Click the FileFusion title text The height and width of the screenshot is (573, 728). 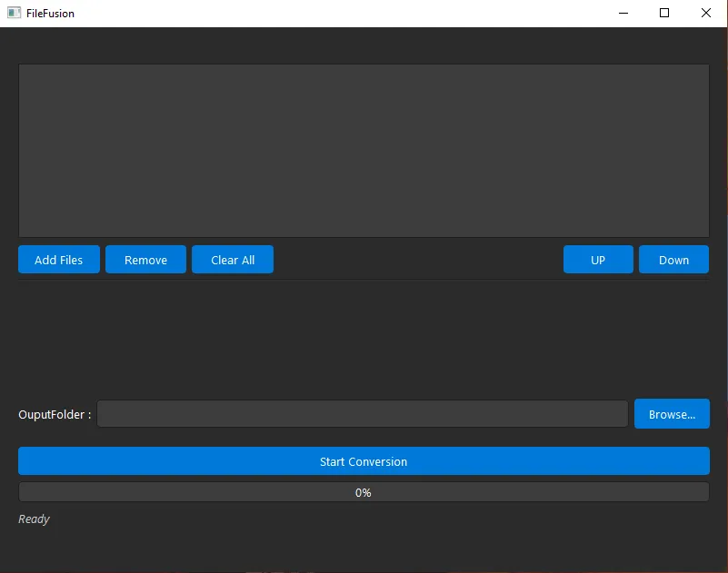tap(51, 14)
